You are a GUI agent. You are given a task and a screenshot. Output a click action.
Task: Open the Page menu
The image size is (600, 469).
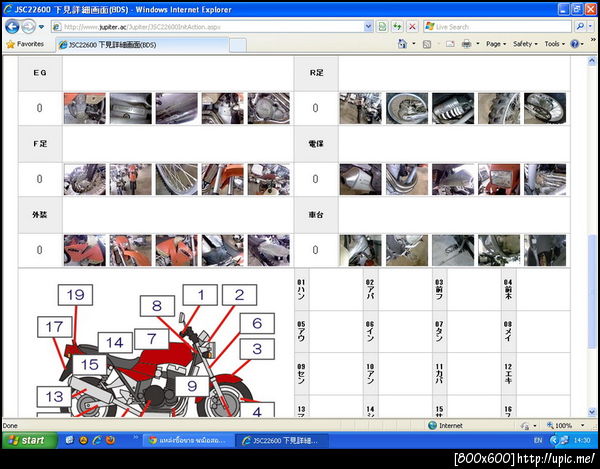pos(496,44)
